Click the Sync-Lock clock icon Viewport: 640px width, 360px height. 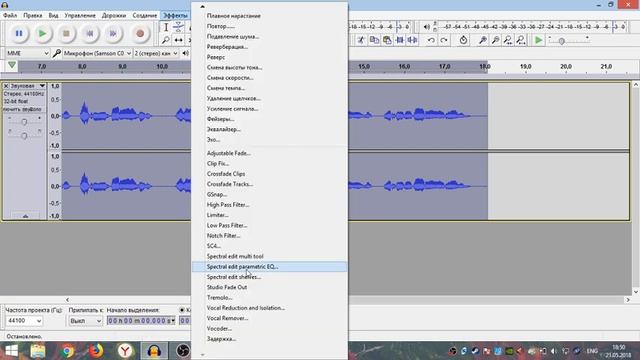click(x=463, y=40)
